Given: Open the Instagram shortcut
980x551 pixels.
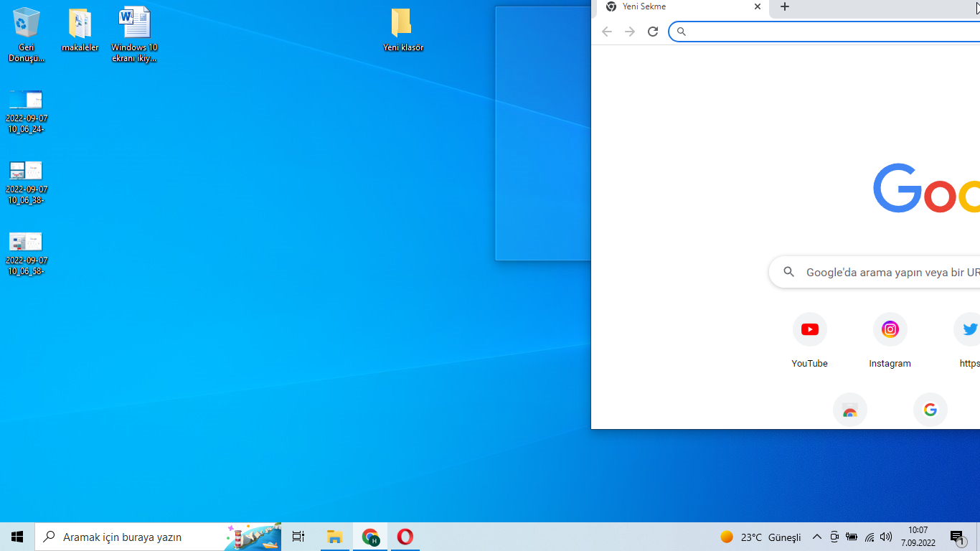Looking at the screenshot, I should pos(890,330).
